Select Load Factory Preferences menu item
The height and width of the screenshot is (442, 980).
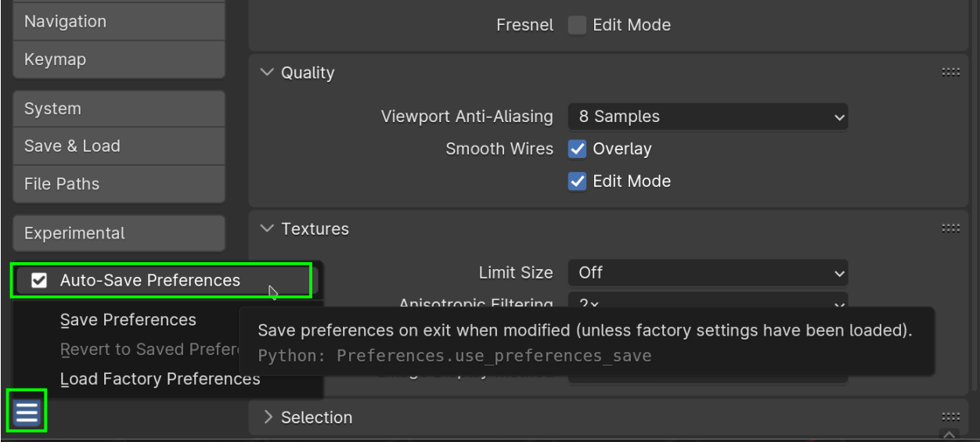point(160,379)
